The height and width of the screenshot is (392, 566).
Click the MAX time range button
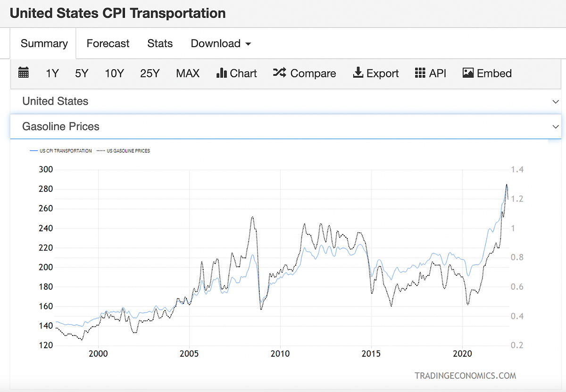point(188,73)
